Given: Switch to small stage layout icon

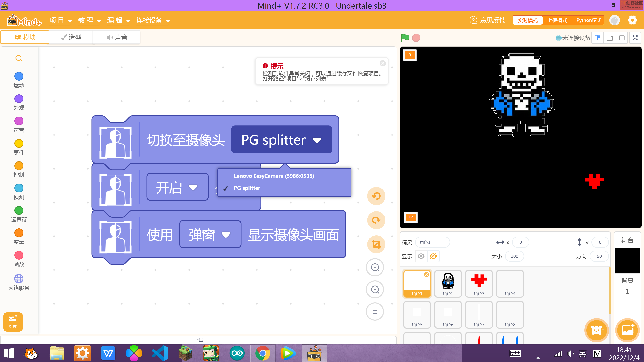Looking at the screenshot, I should [x=598, y=38].
